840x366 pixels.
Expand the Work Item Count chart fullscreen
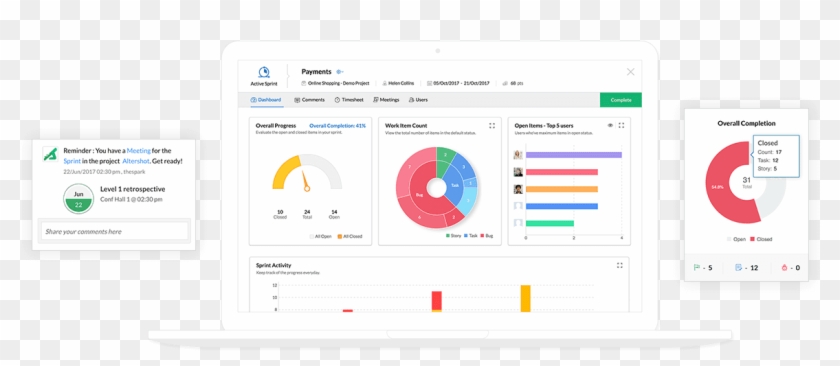pos(492,125)
